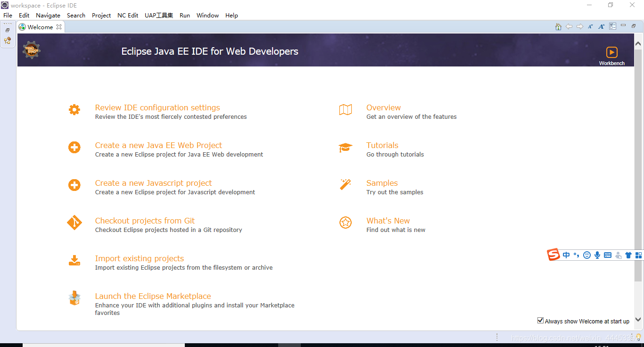Click the Home icon in Welcome toolbar

(x=558, y=27)
